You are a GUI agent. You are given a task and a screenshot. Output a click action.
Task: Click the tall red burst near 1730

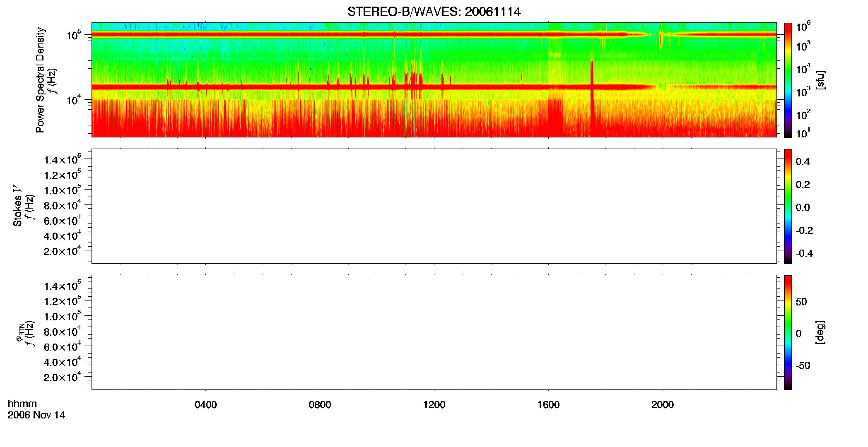592,98
